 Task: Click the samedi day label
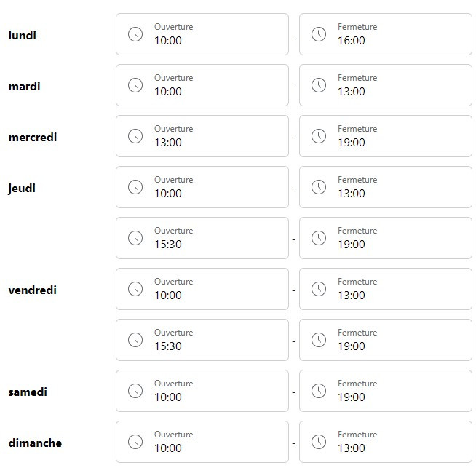click(x=28, y=392)
